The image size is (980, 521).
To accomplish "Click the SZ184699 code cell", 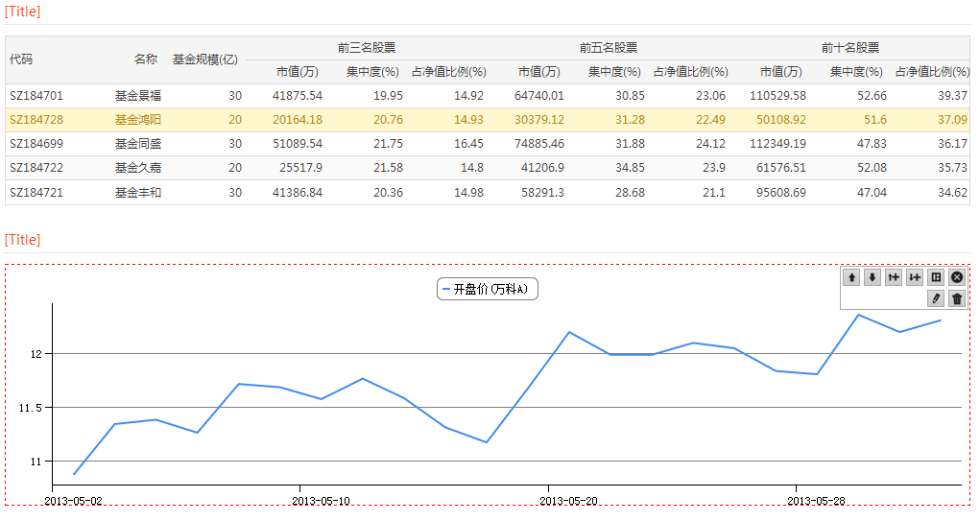I will pos(36,143).
